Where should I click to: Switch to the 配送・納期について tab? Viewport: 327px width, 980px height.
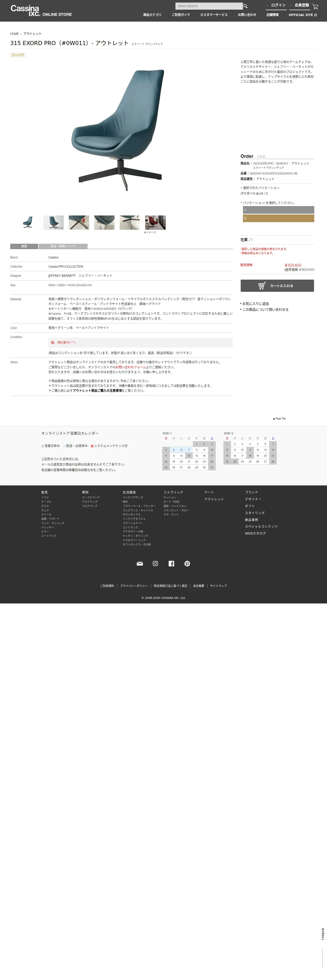[63, 246]
